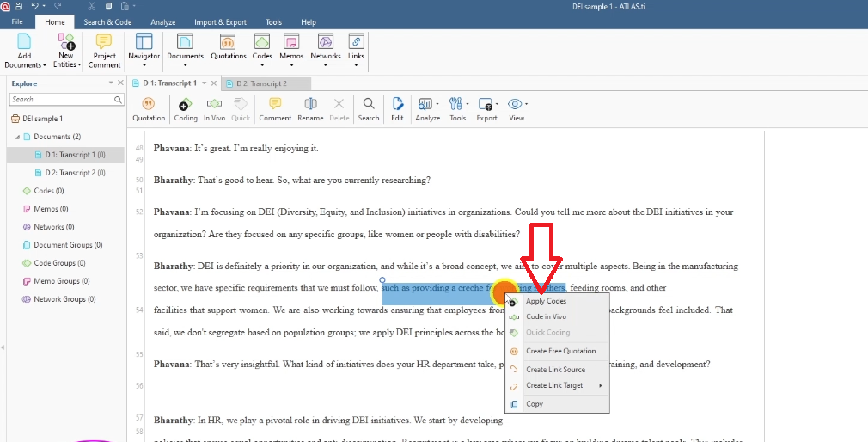This screenshot has height=442, width=868.
Task: Switch to the Search & Code ribbon tab
Action: tap(107, 22)
